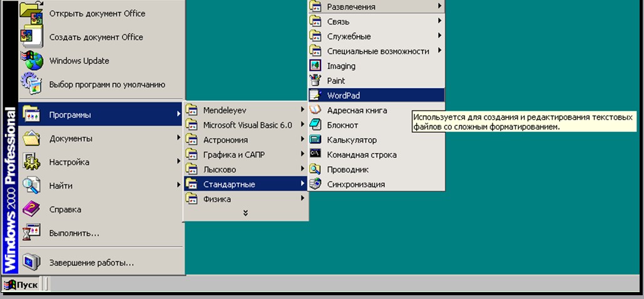Expand the Программы submenu arrow
Image resolution: width=644 pixels, height=299 pixels.
click(x=178, y=113)
